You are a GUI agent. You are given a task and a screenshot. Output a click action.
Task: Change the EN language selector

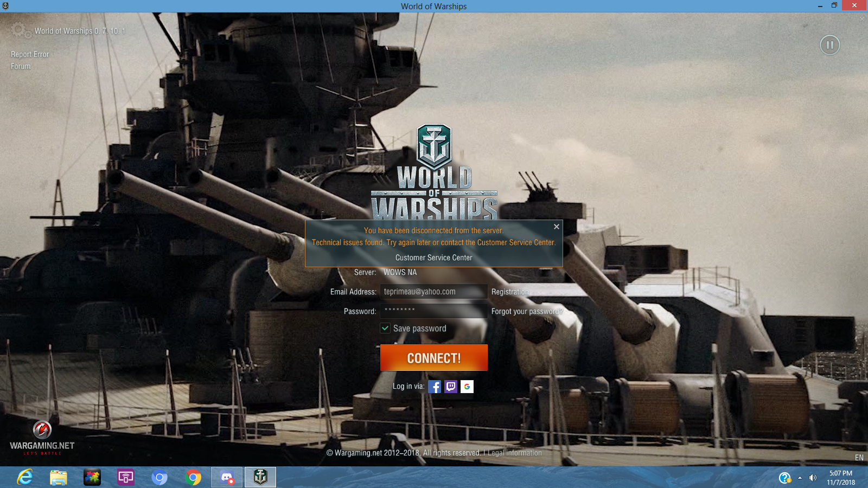859,458
